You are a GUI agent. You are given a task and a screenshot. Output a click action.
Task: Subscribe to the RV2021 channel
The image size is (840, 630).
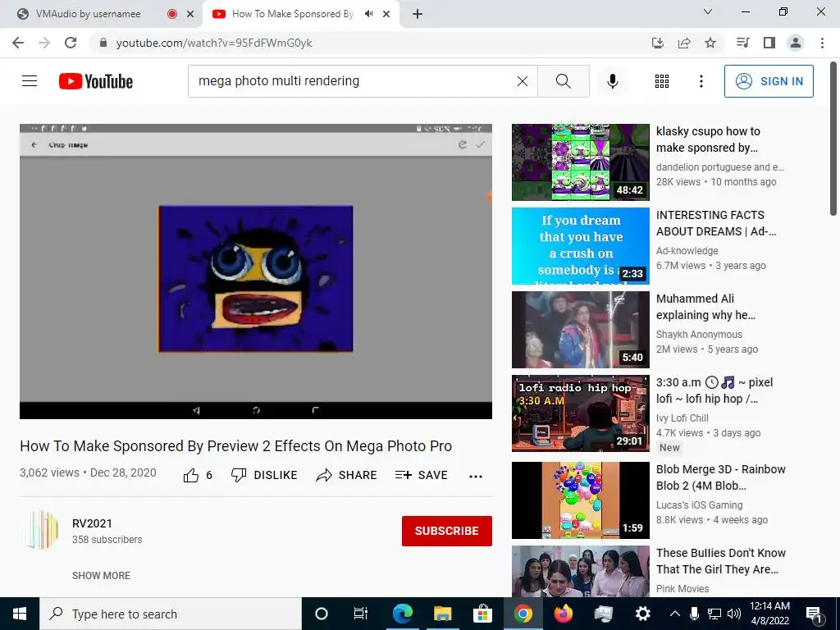click(447, 531)
